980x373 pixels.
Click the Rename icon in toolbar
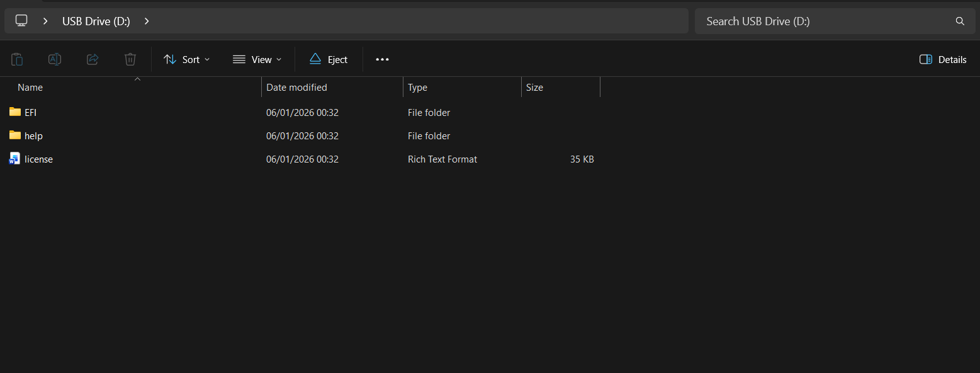tap(55, 59)
